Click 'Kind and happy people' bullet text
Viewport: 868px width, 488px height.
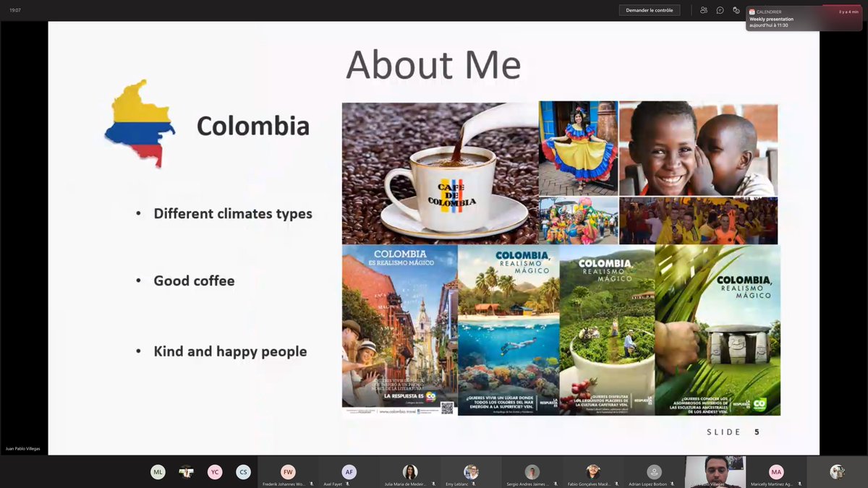point(230,352)
